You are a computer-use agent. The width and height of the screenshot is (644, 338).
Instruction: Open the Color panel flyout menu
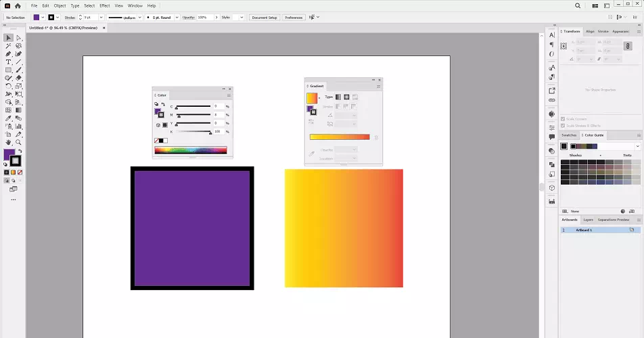[229, 95]
